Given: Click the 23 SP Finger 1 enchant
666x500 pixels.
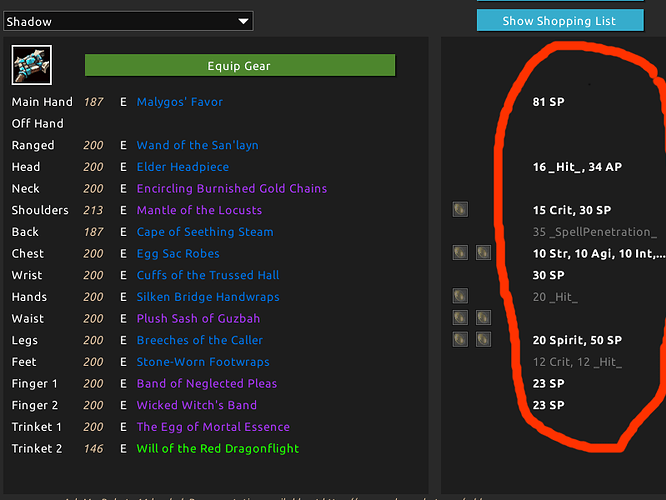Looking at the screenshot, I should tap(549, 384).
